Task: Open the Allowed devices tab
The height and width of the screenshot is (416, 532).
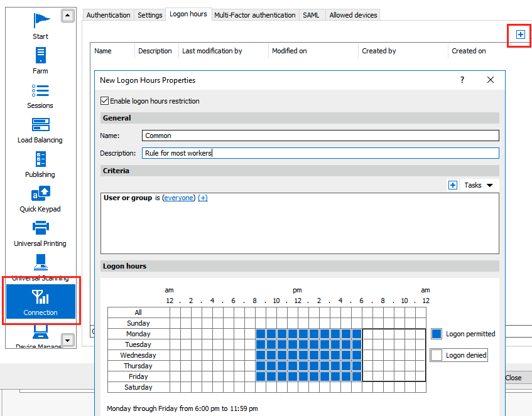Action: (353, 15)
